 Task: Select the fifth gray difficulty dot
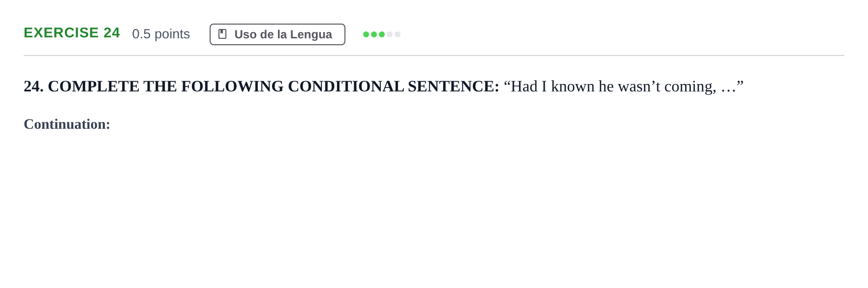click(398, 34)
